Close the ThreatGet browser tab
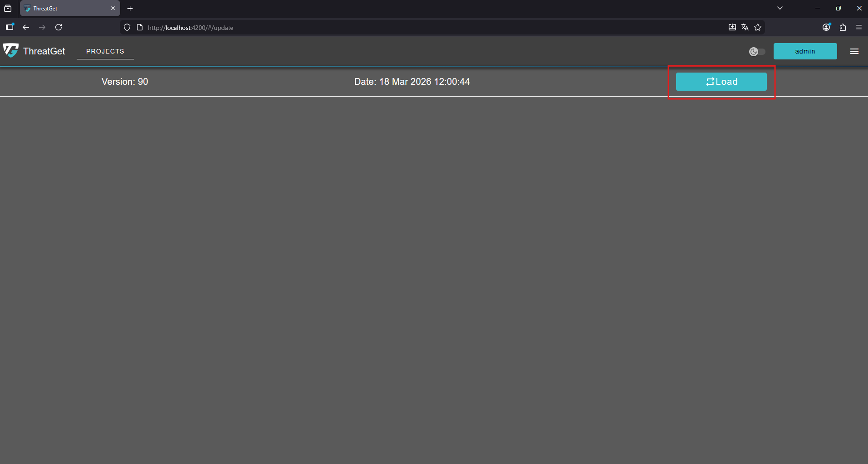Image resolution: width=868 pixels, height=464 pixels. (113, 9)
